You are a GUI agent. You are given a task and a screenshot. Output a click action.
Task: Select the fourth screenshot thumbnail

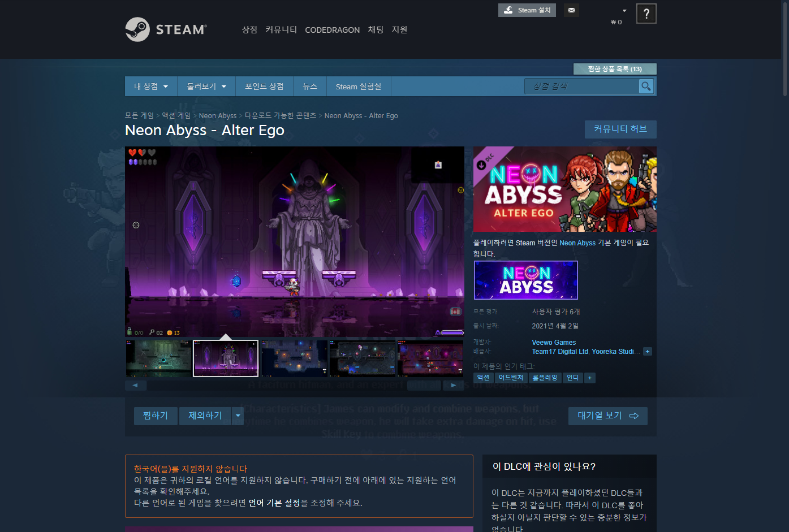[363, 358]
